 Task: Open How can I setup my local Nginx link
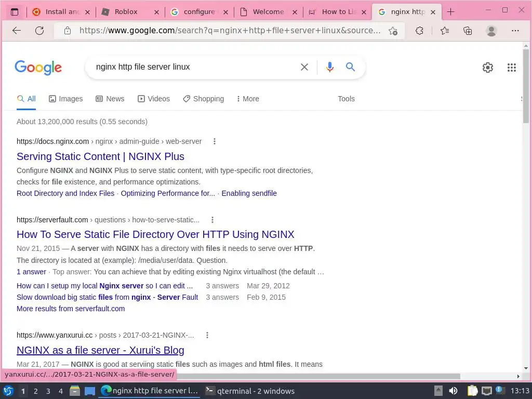click(x=104, y=286)
